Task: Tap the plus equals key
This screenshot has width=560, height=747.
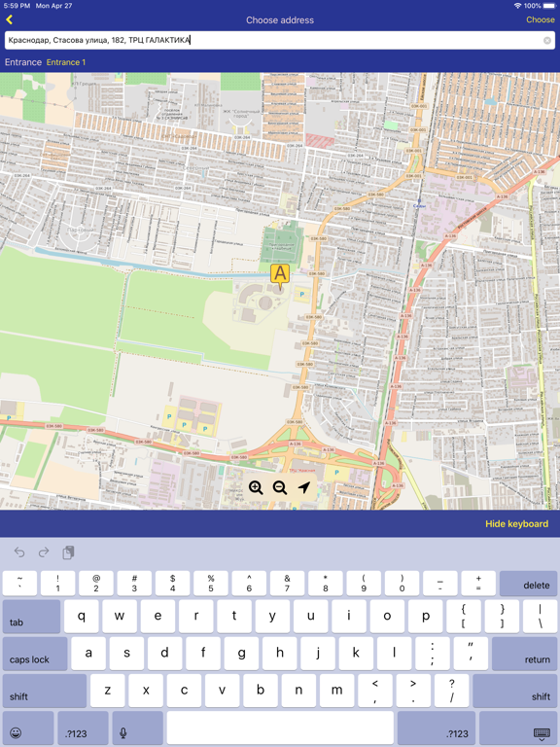Action: pos(478,584)
